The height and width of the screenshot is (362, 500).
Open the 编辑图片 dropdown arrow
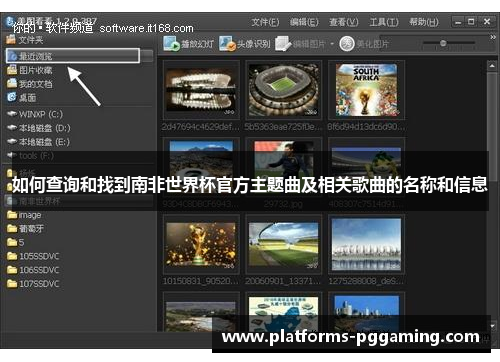tap(332, 44)
